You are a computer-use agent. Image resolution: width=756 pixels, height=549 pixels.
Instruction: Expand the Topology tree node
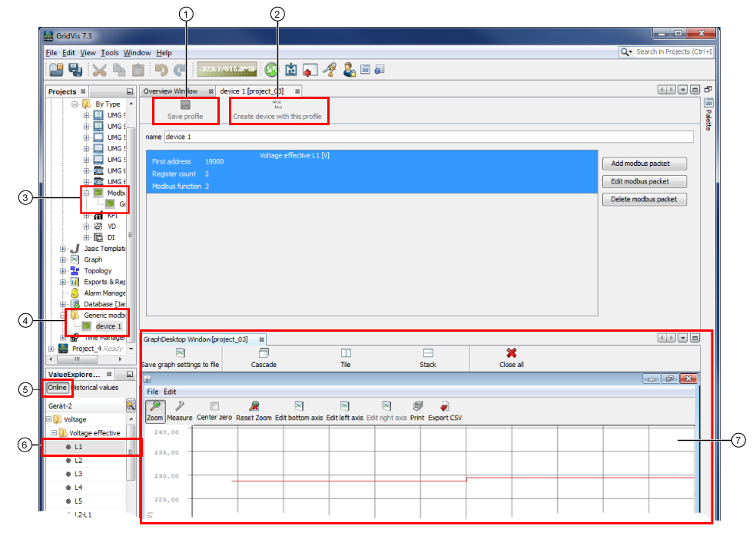63,271
